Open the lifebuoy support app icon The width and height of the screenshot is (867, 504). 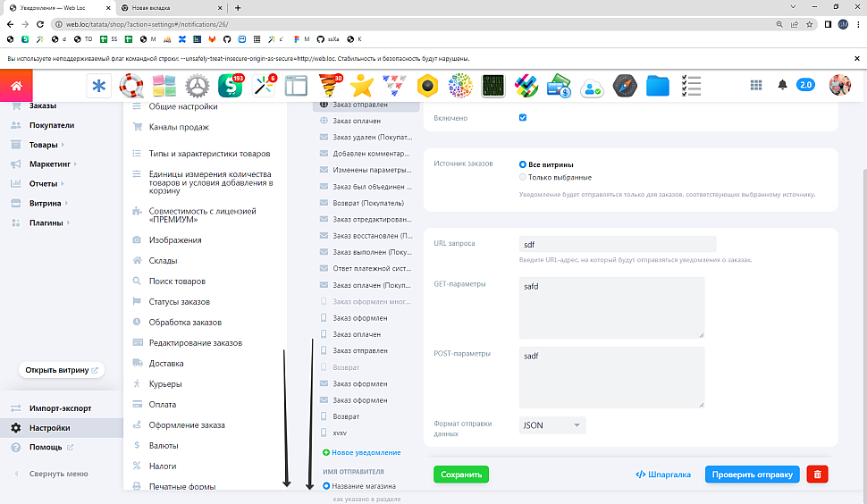[x=132, y=86]
